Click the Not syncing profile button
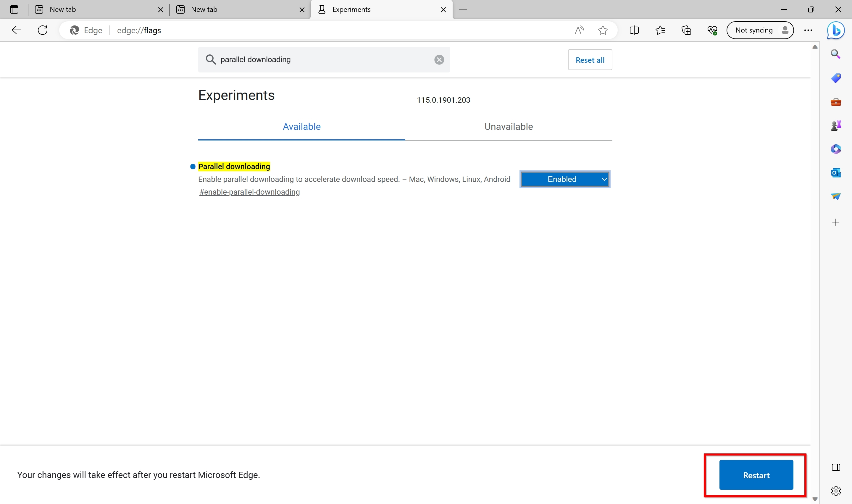 point(760,30)
